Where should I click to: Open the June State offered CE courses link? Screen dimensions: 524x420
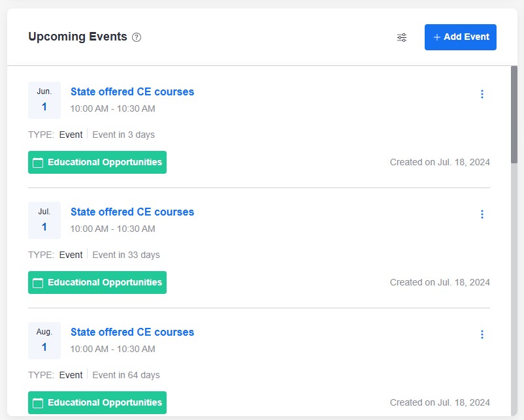[133, 91]
